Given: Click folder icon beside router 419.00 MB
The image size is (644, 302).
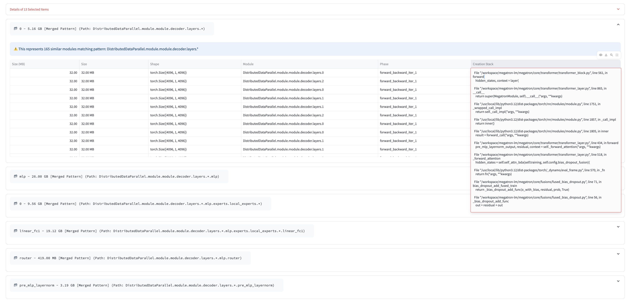Looking at the screenshot, I should [x=16, y=258].
